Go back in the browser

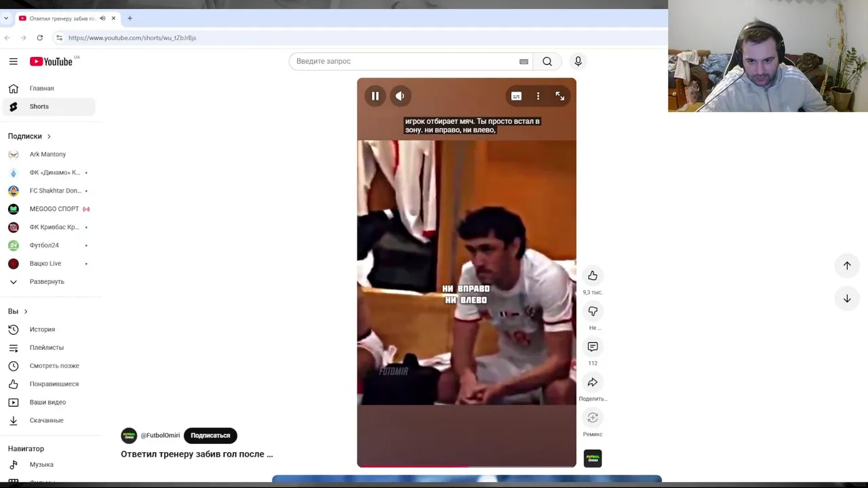coord(7,38)
